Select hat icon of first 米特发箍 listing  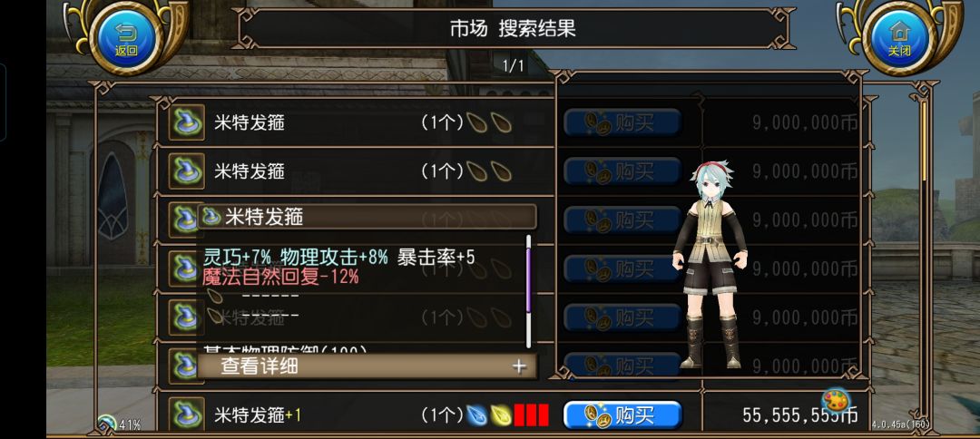click(187, 122)
